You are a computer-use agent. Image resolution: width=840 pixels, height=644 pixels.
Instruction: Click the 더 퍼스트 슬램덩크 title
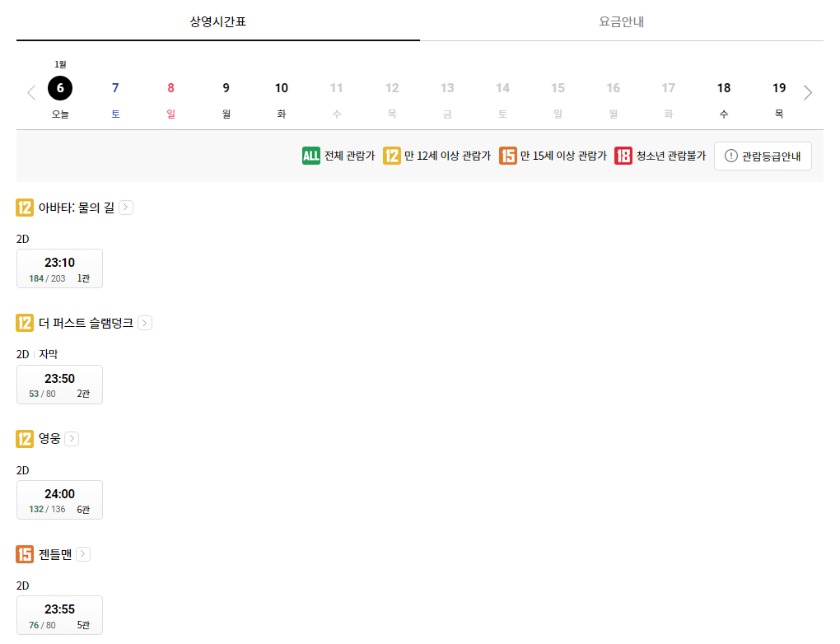pyautogui.click(x=86, y=323)
